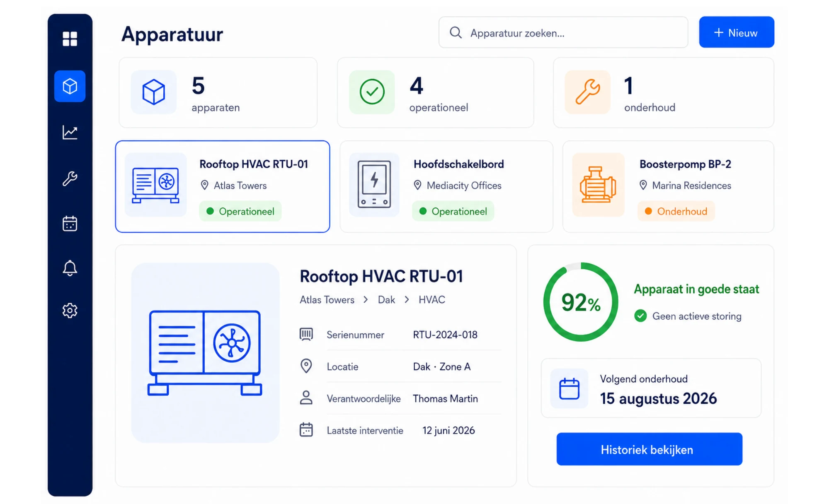Open the notifications bell icon
This screenshot has height=504, width=829.
pos(70,268)
